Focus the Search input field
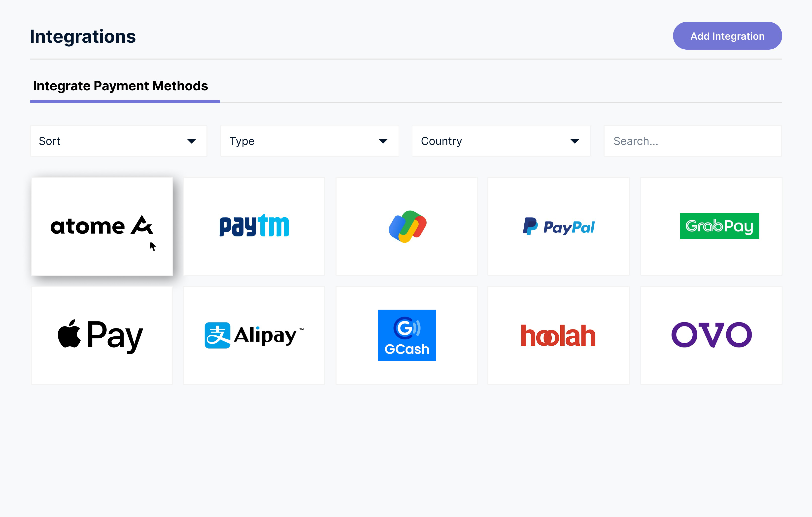 693,141
